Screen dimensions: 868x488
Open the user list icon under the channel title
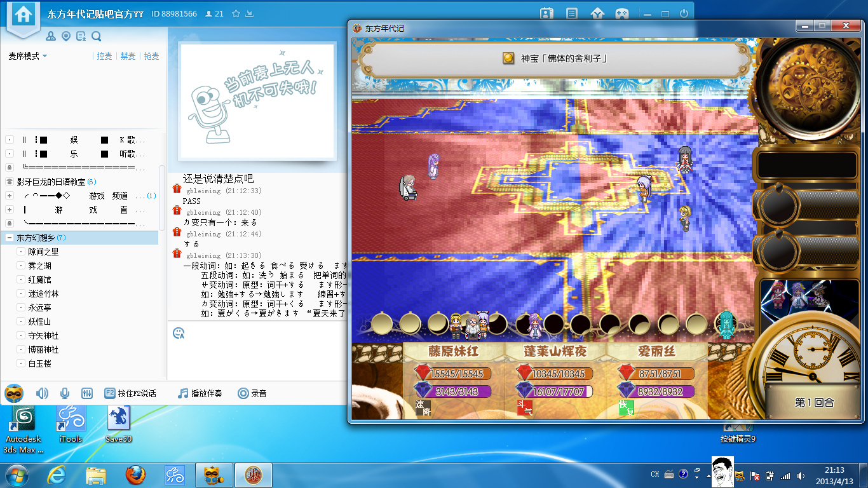point(51,36)
